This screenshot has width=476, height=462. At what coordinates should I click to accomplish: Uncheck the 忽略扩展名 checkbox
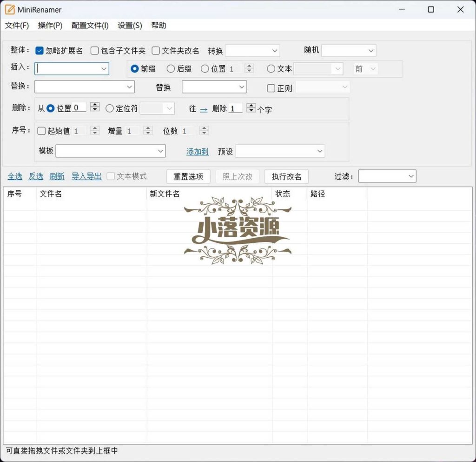point(40,51)
